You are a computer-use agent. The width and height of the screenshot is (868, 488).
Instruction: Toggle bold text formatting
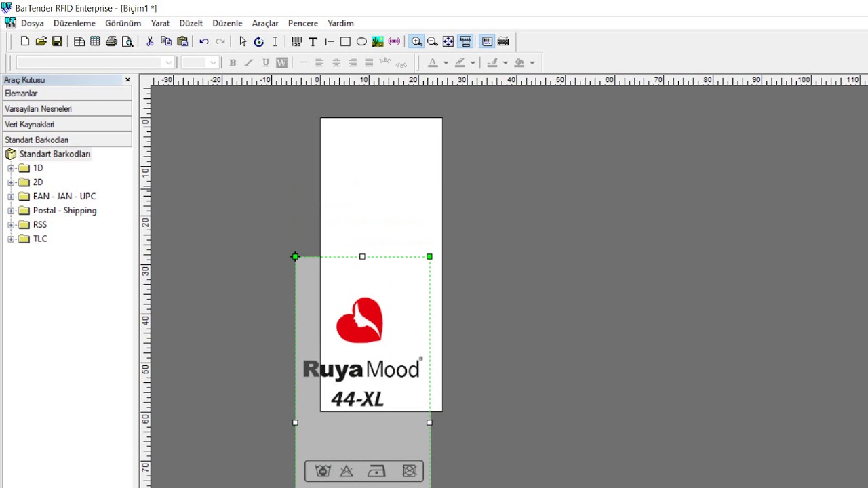coord(233,62)
